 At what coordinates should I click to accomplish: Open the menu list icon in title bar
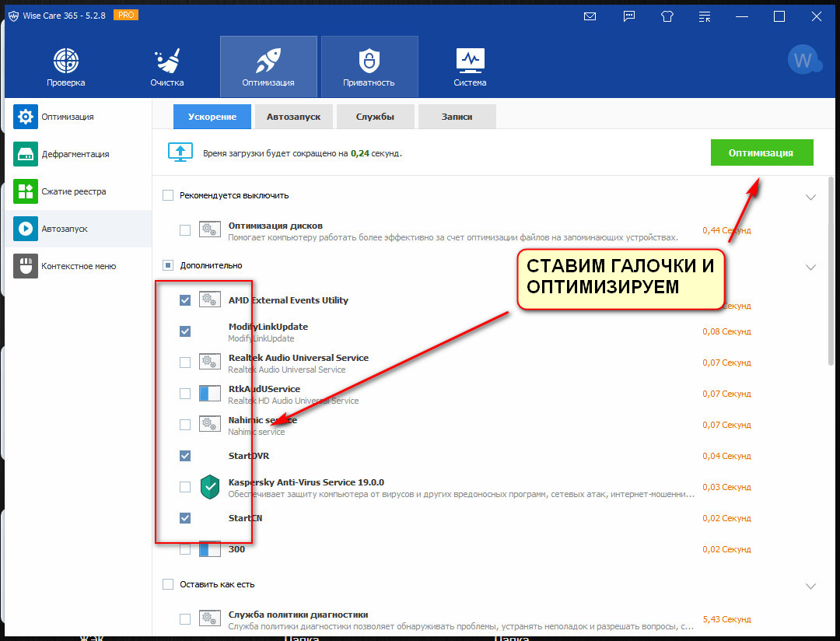(705, 16)
